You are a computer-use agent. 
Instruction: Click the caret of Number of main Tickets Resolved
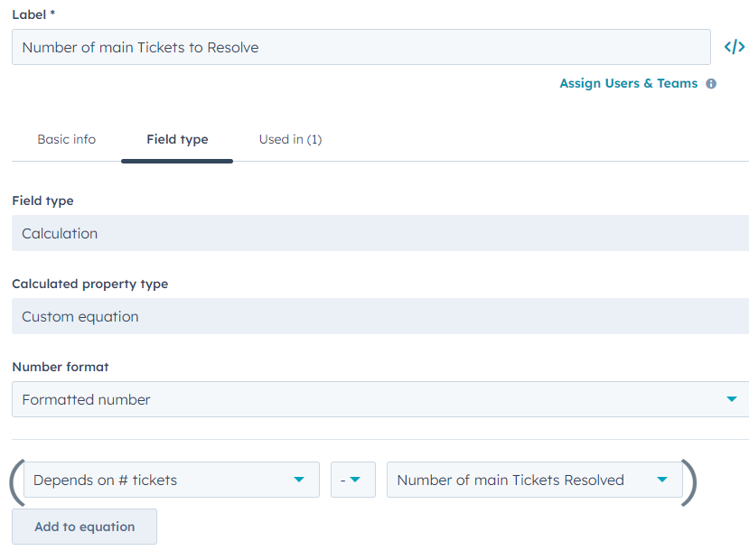coord(662,480)
